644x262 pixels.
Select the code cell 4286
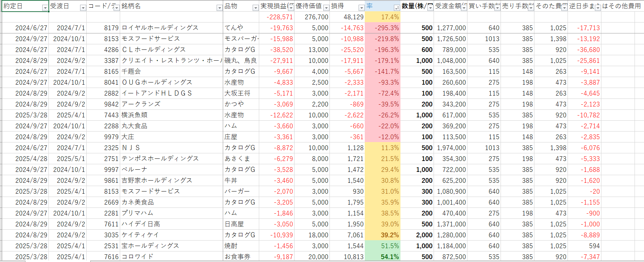tap(103, 50)
